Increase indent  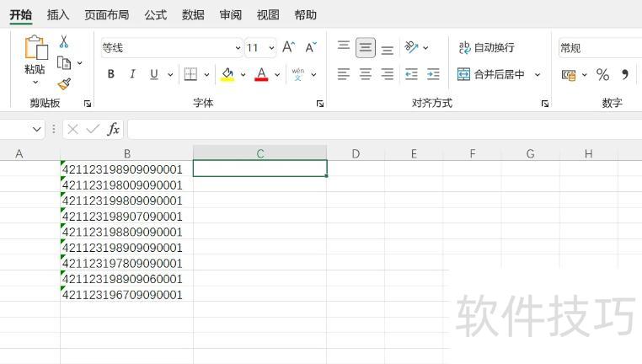tap(433, 74)
